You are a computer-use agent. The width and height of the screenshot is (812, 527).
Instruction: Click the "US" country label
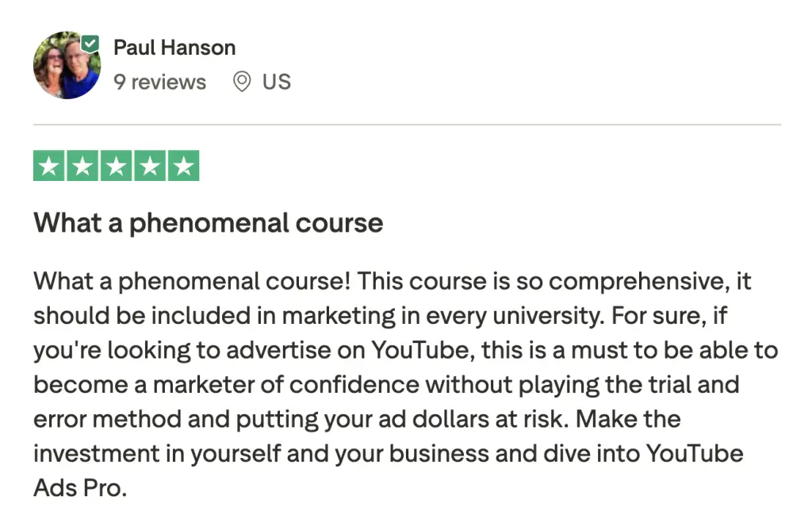pos(277,82)
